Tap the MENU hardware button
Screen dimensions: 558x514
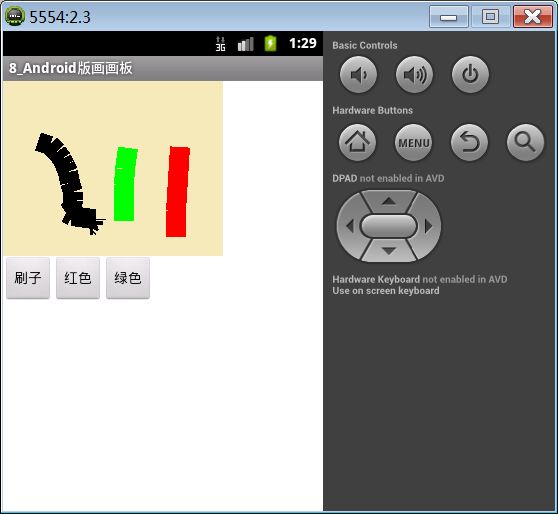tap(414, 143)
